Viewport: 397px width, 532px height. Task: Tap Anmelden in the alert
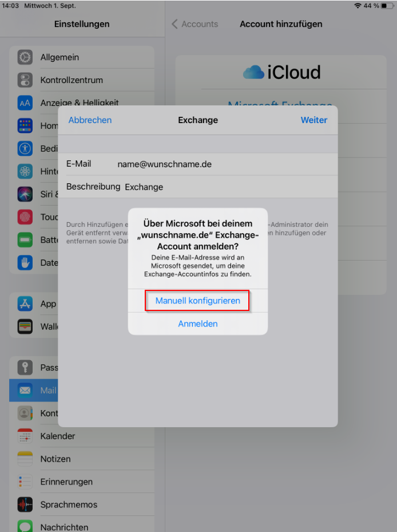[198, 324]
